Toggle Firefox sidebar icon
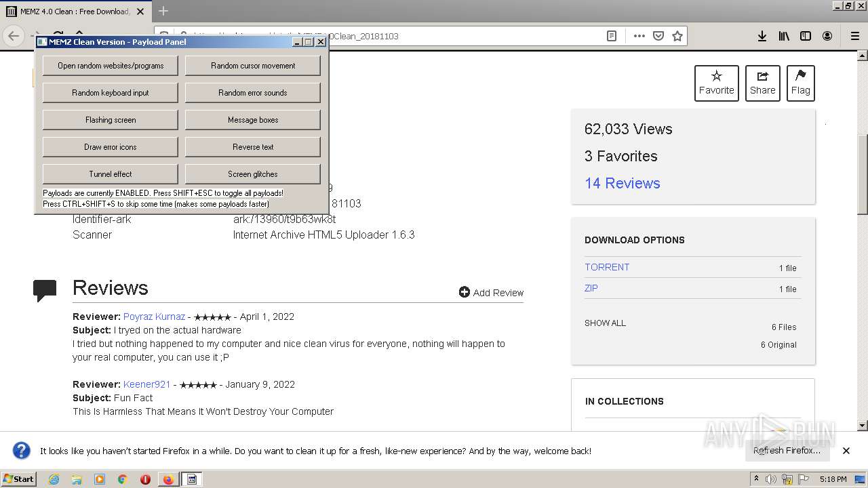The width and height of the screenshot is (868, 488). click(x=806, y=36)
